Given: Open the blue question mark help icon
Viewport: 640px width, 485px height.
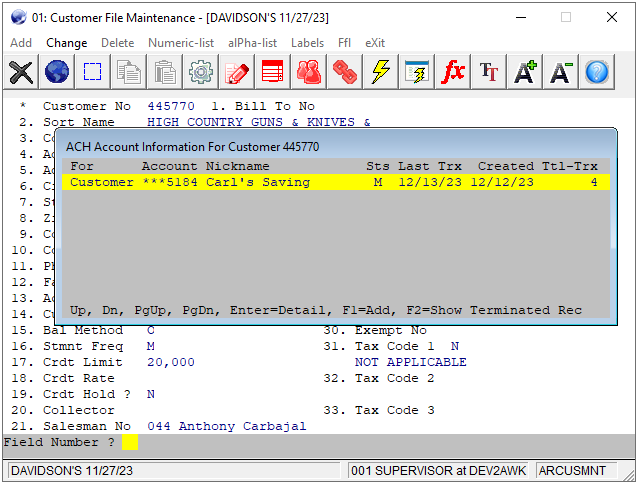Looking at the screenshot, I should [596, 72].
